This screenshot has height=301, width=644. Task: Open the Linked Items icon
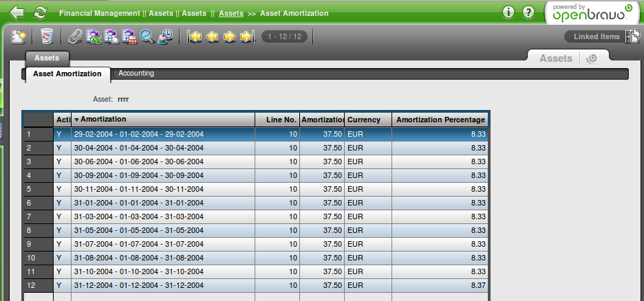click(632, 36)
